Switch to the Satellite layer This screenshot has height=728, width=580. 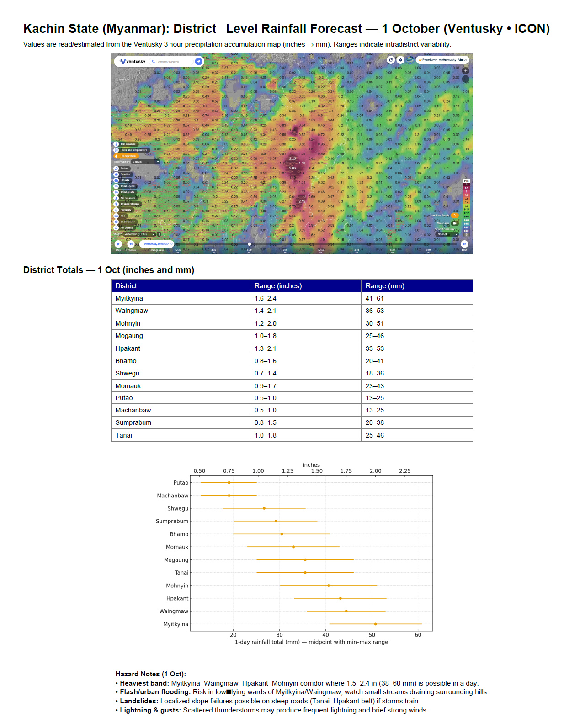(117, 174)
